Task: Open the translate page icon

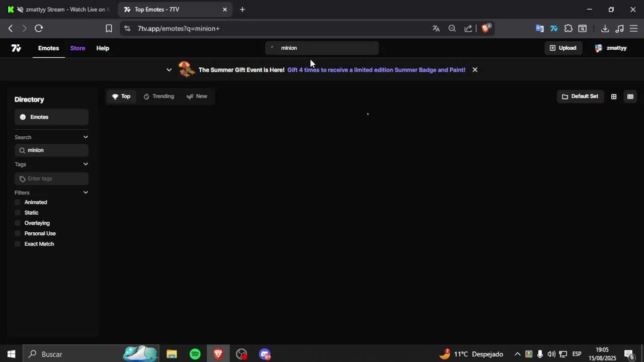Action: (436, 29)
